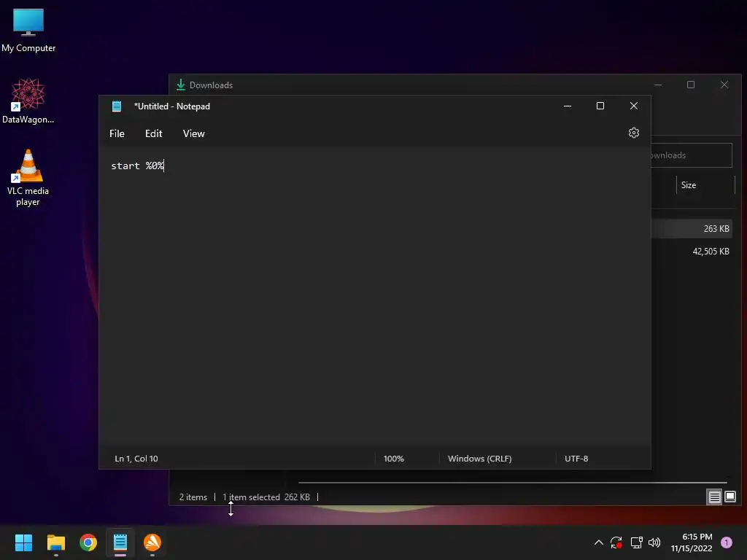Select the DataWagon desktop shortcut
747x560 pixels.
click(28, 101)
